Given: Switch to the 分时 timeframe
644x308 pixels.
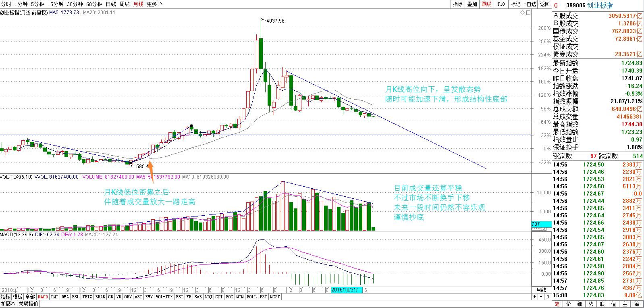Looking at the screenshot, I should click(x=6, y=4).
